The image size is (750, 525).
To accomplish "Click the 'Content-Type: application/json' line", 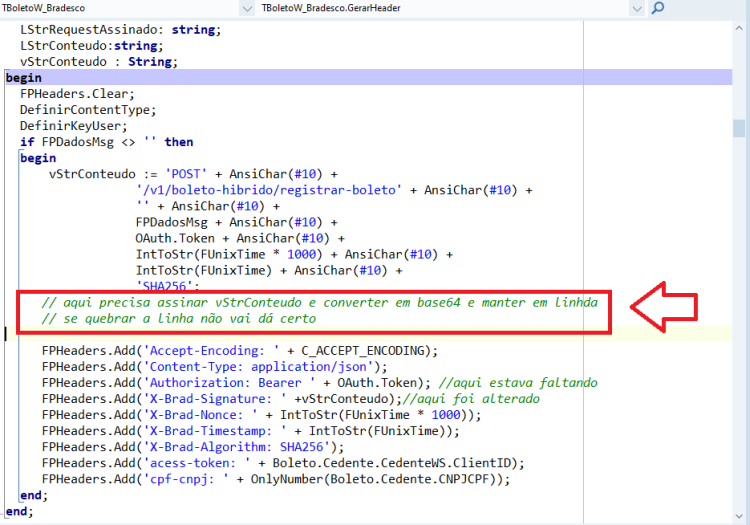I will pyautogui.click(x=214, y=367).
